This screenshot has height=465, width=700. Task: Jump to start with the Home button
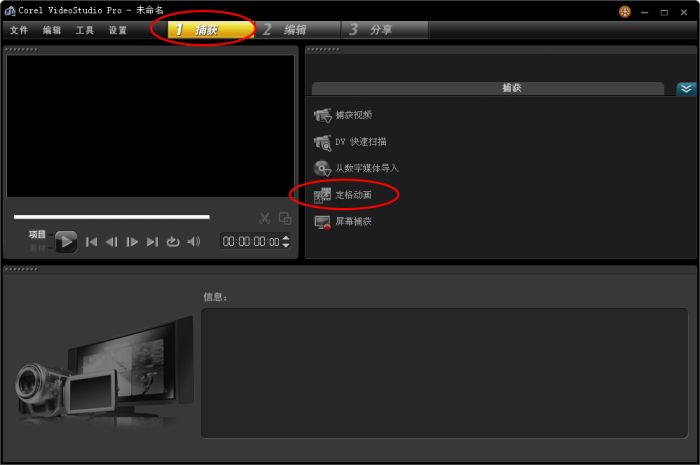tap(91, 242)
